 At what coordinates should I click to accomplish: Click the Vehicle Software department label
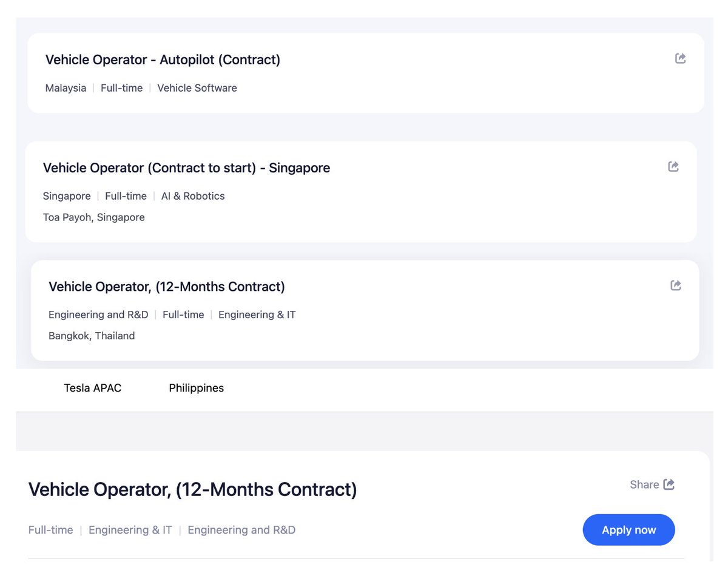(x=197, y=88)
